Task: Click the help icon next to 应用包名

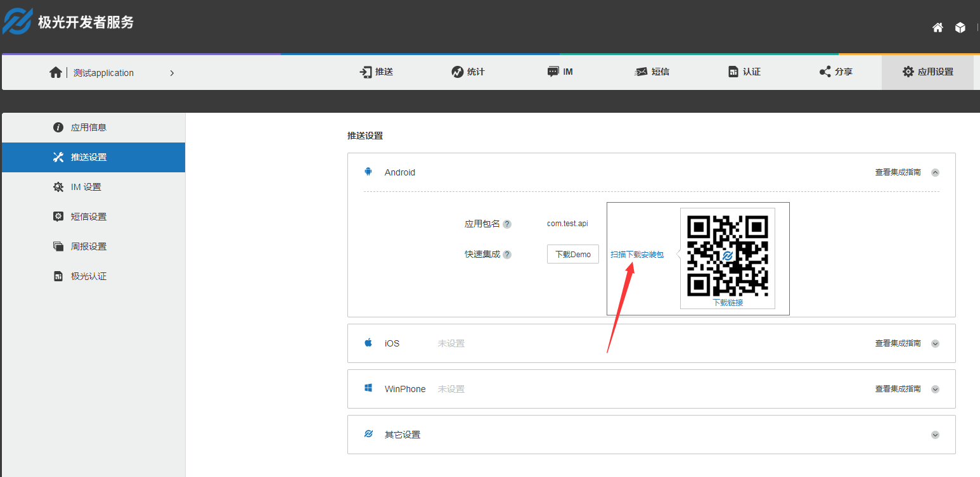Action: [507, 224]
